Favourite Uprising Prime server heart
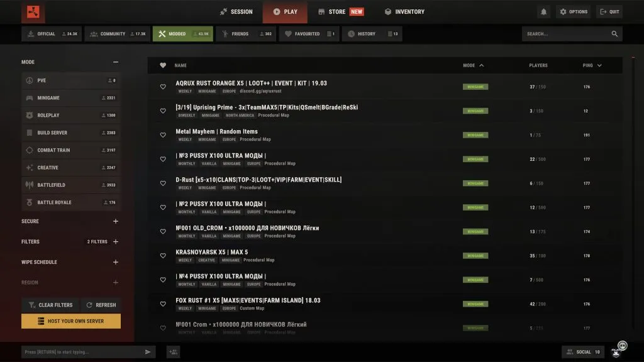 [163, 111]
